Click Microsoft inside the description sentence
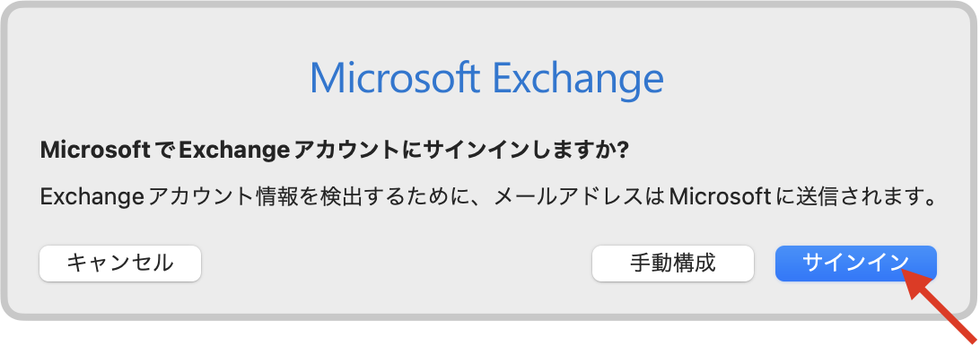 (719, 198)
